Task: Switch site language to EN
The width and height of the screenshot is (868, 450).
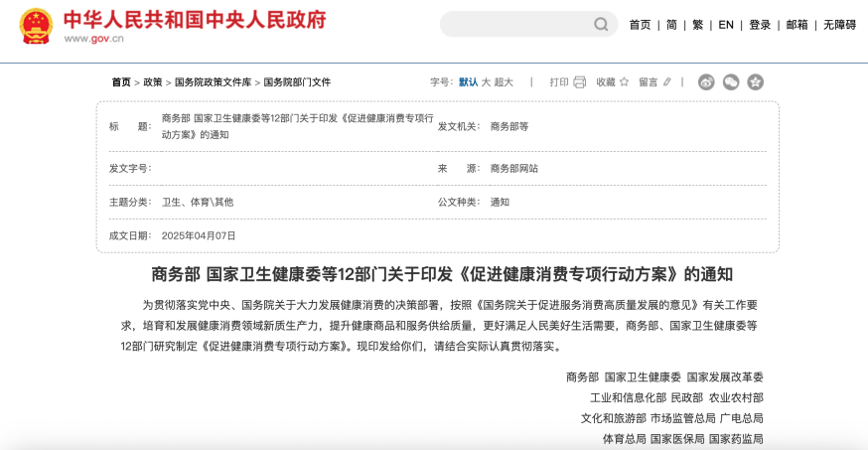Action: coord(726,25)
